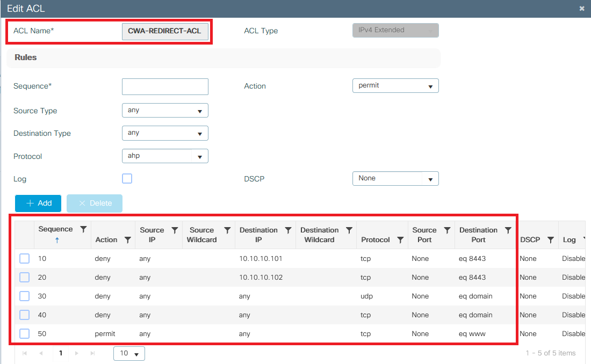The height and width of the screenshot is (364, 591).
Task: Enable the Log option
Action: (127, 178)
